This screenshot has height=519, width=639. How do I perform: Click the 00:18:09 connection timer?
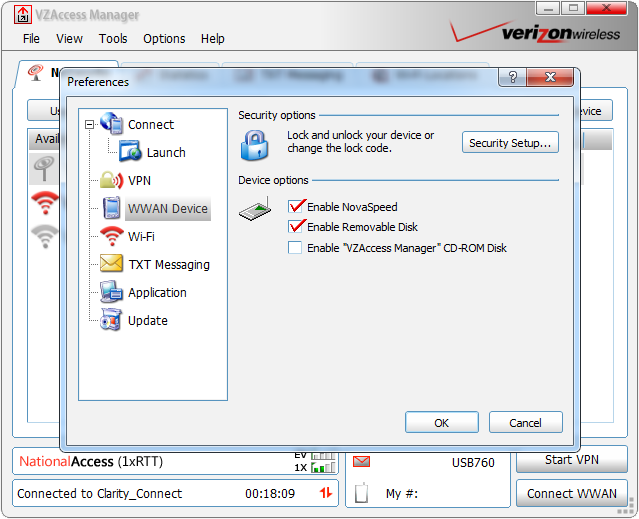point(270,493)
